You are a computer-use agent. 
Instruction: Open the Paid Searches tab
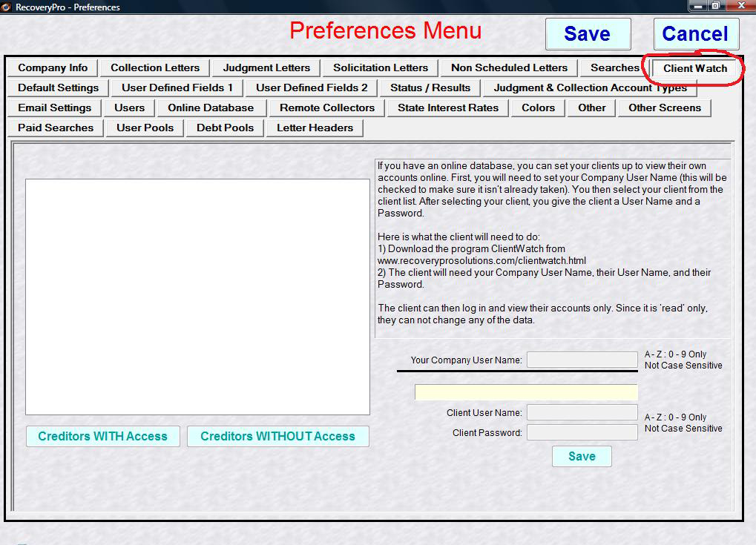56,128
